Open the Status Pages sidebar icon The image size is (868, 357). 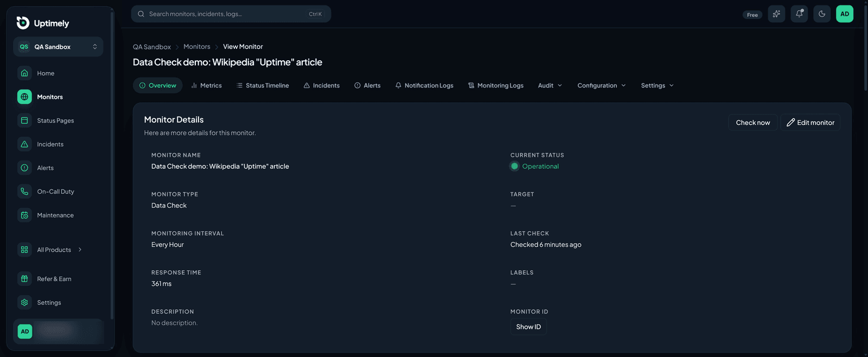click(24, 120)
